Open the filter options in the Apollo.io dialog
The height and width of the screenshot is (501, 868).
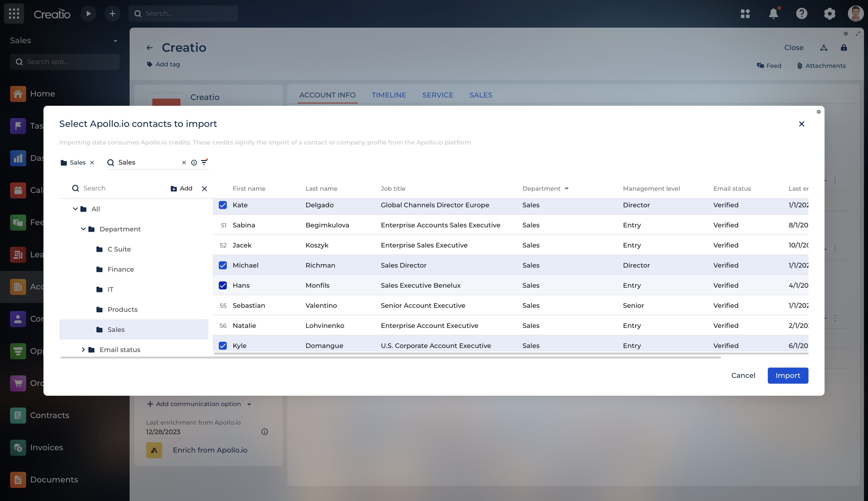(x=205, y=162)
